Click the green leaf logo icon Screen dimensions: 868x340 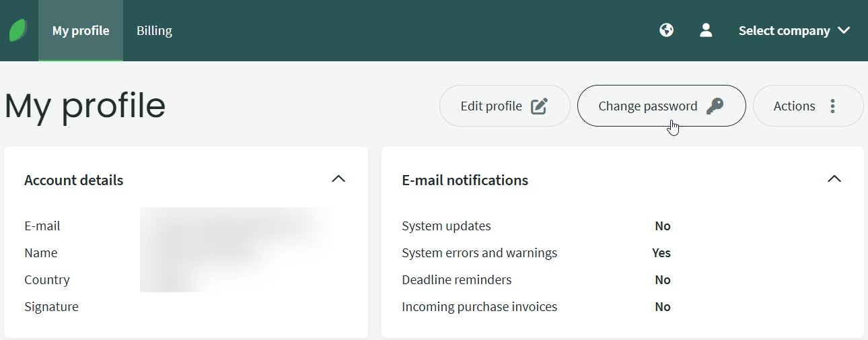click(x=18, y=30)
